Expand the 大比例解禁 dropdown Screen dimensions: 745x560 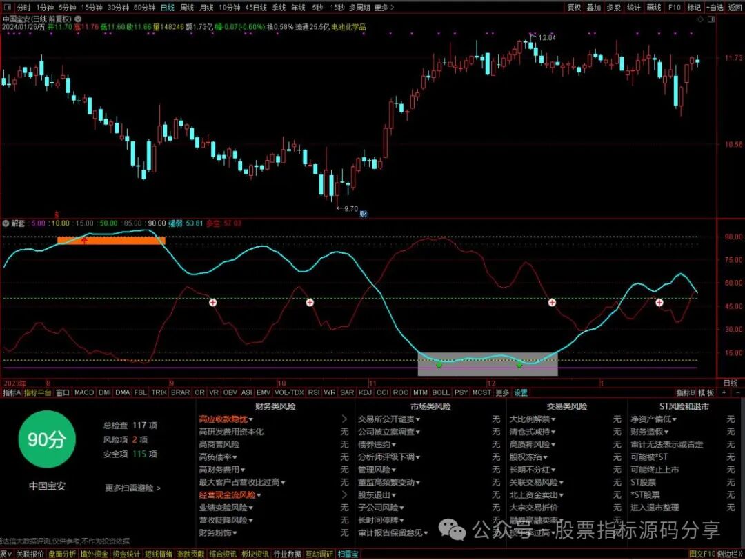pos(553,419)
